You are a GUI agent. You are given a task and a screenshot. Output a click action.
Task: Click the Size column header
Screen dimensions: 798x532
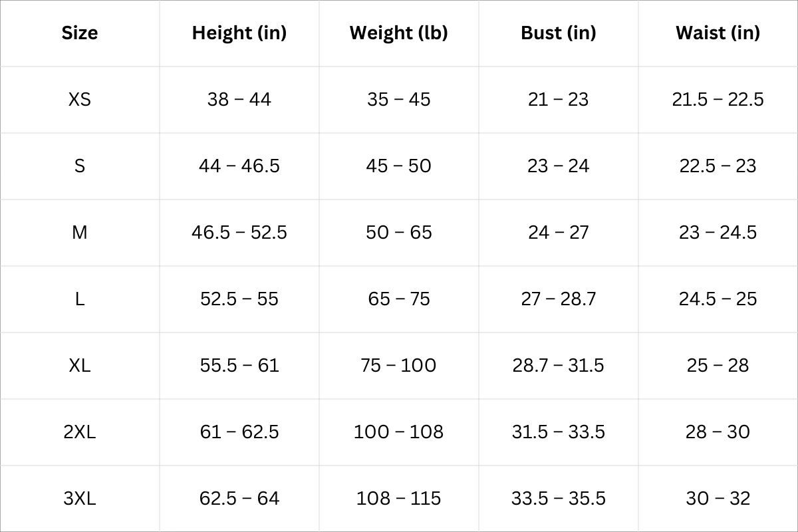pos(80,33)
